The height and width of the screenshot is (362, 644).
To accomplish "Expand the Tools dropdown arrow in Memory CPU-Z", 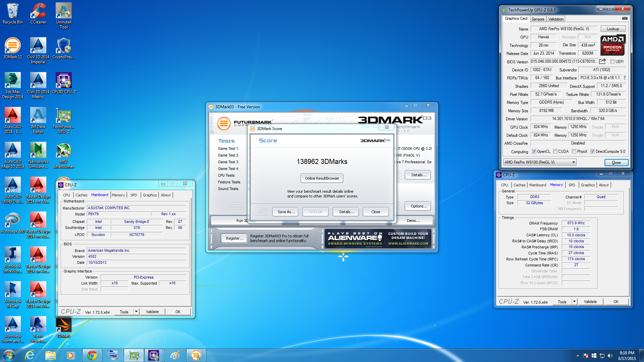I will [574, 302].
